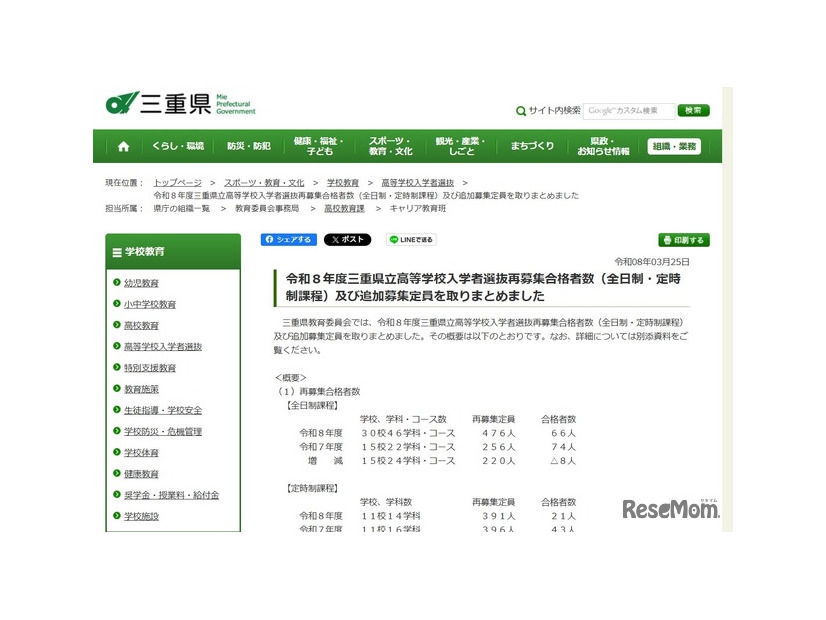Select 県政・お知らせ情報 navigation item

[604, 145]
